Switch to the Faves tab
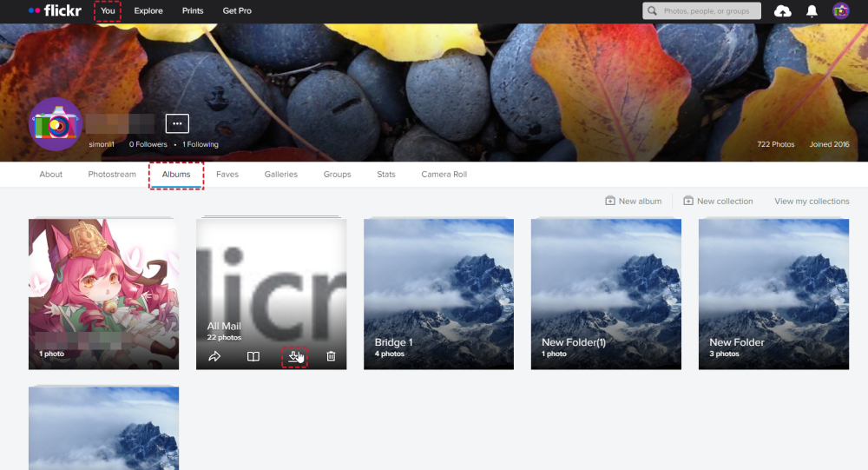Image resolution: width=868 pixels, height=470 pixels. point(227,174)
